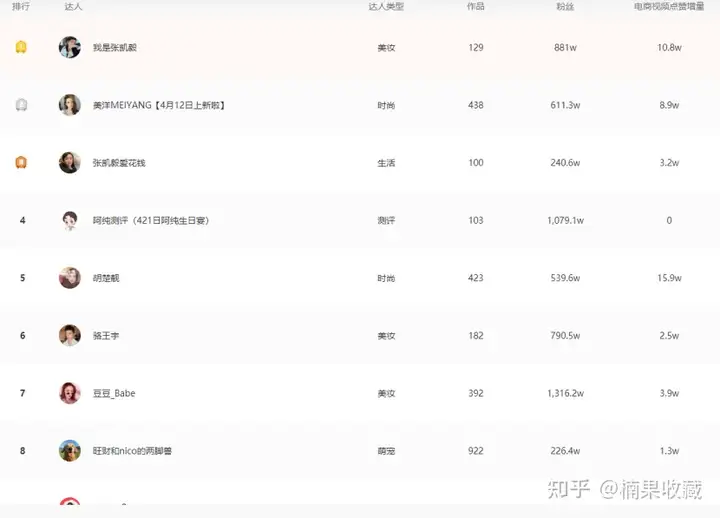The width and height of the screenshot is (720, 518).
Task: Select fans value 881w
Action: pos(565,47)
